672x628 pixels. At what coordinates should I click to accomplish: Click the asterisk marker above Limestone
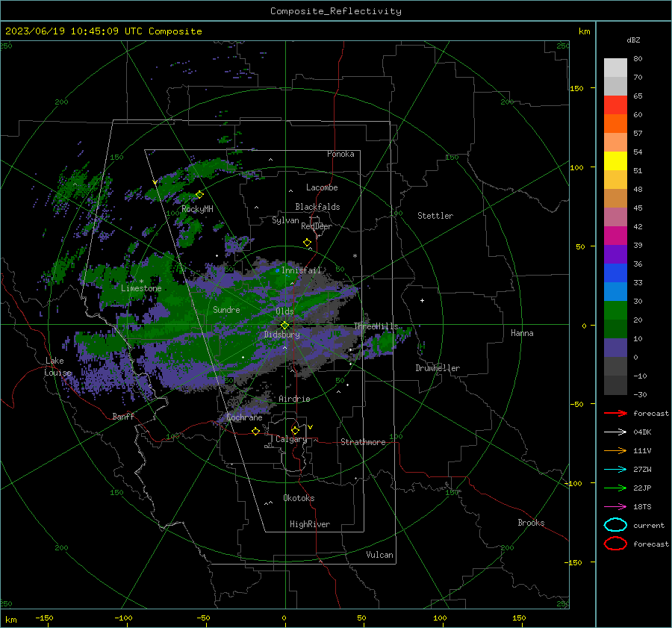click(x=141, y=282)
